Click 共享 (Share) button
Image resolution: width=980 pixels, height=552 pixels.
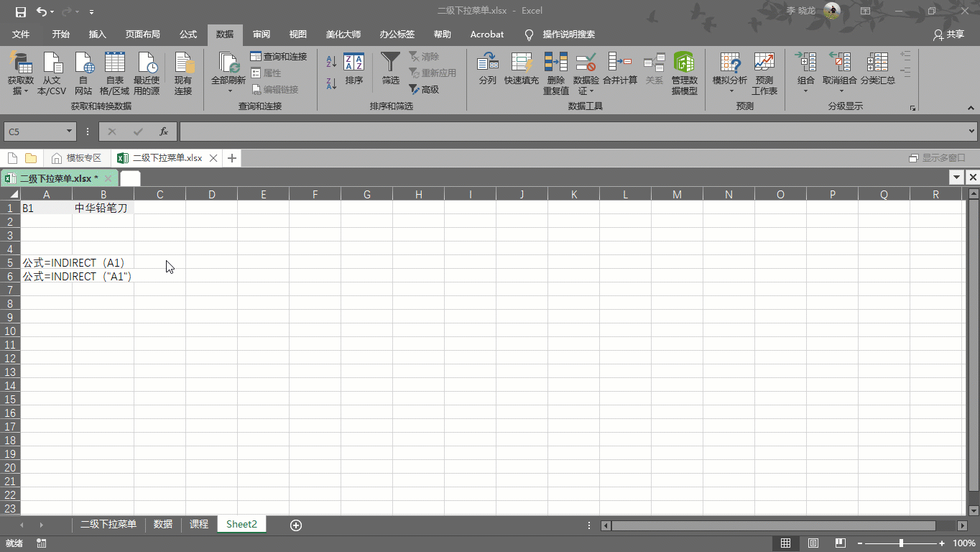tap(948, 34)
